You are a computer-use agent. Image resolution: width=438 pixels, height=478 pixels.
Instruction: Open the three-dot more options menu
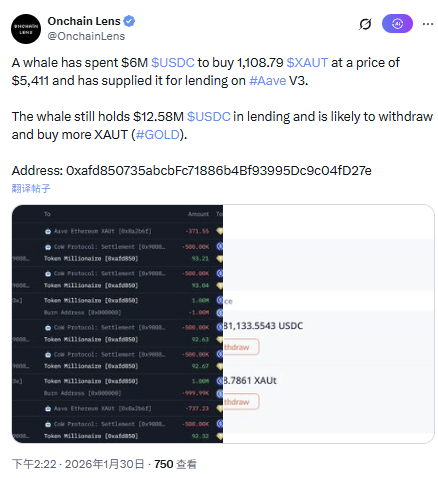428,24
